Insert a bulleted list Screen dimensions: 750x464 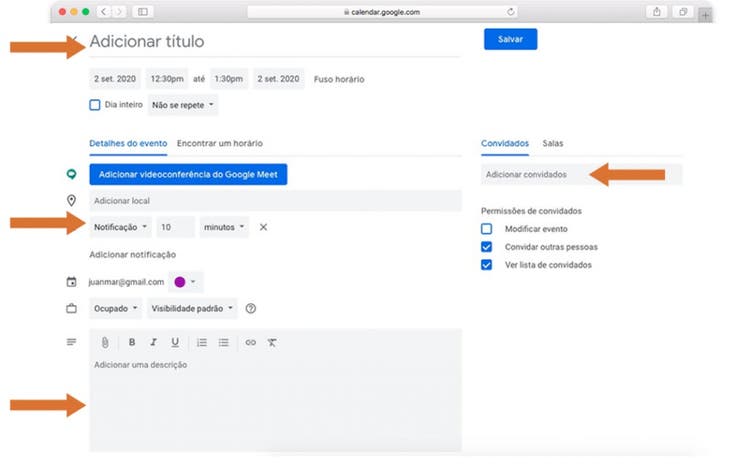click(x=224, y=342)
